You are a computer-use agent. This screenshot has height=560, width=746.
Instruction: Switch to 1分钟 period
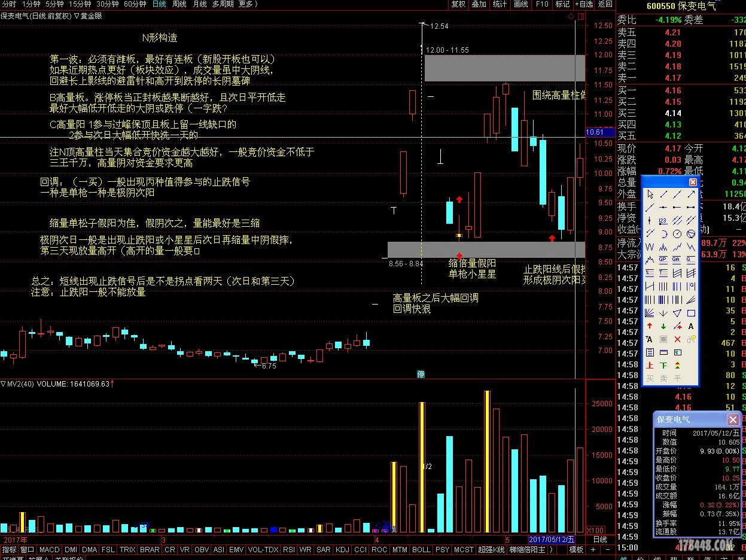point(31,4)
